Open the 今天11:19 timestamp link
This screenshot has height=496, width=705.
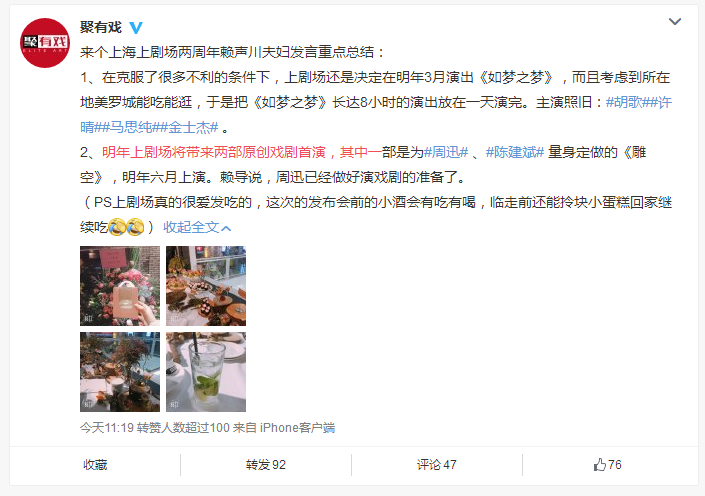pos(107,428)
